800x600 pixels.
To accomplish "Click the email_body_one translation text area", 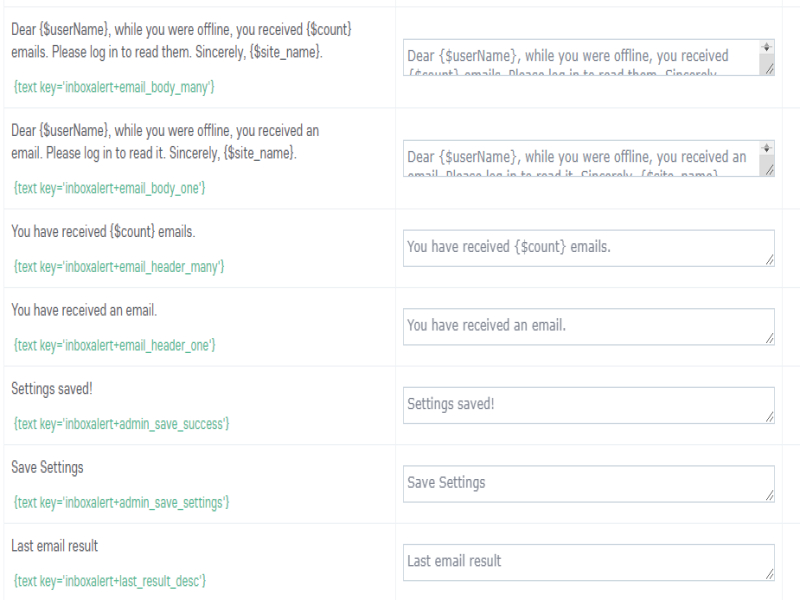I will (580, 158).
